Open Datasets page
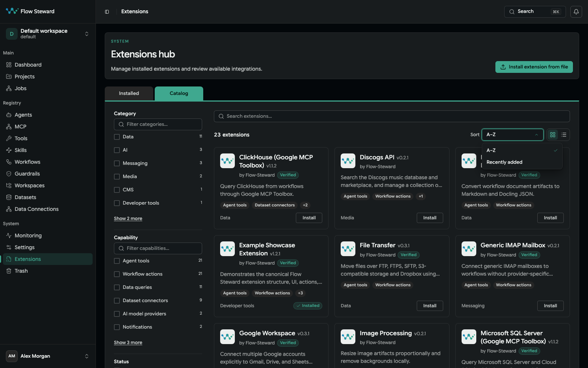 [x=48, y=197]
